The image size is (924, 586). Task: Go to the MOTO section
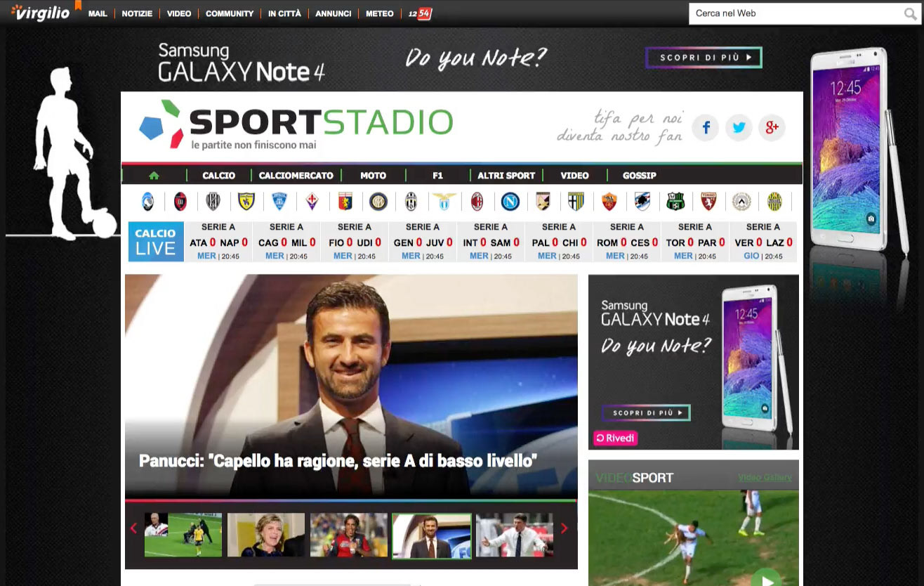(374, 176)
